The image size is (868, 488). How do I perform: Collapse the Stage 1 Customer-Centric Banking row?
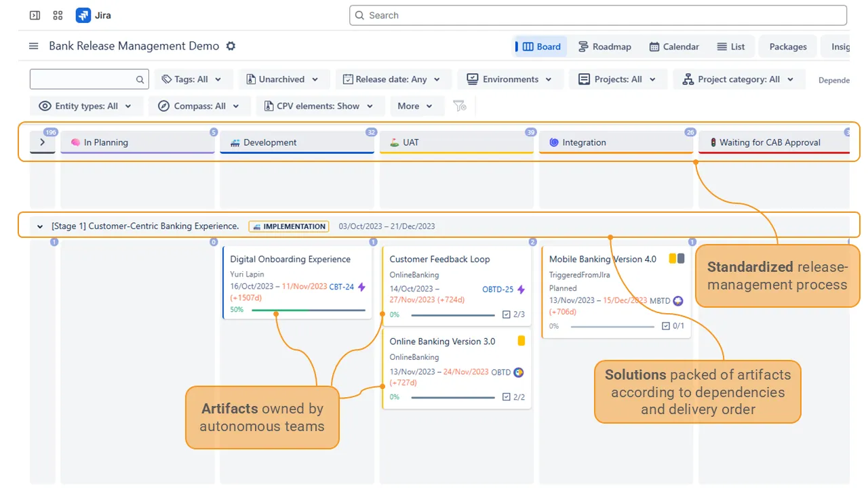pos(40,226)
